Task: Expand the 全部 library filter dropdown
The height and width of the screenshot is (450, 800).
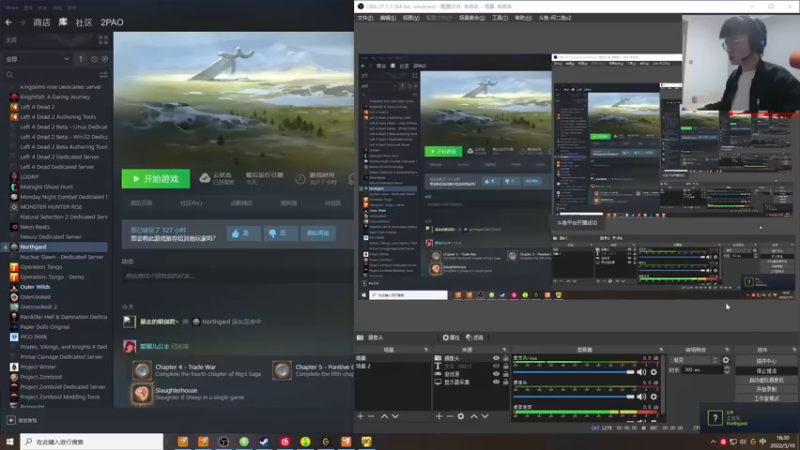Action: (37, 59)
